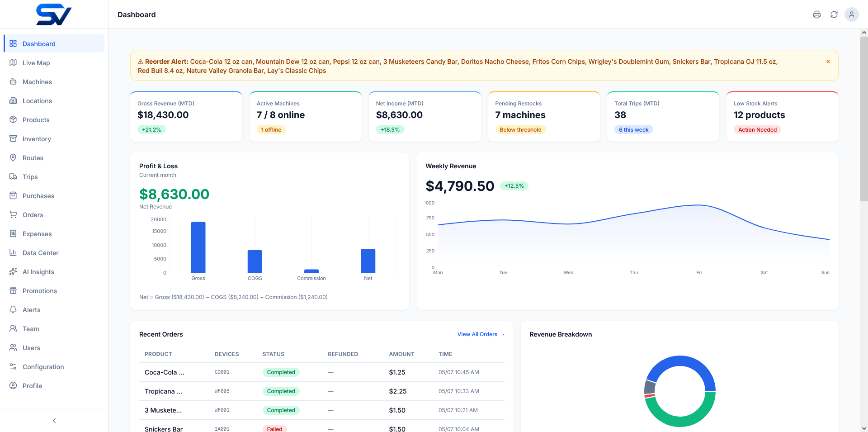The height and width of the screenshot is (432, 868).
Task: Click the Lay's Classic Chips link
Action: coord(297,71)
